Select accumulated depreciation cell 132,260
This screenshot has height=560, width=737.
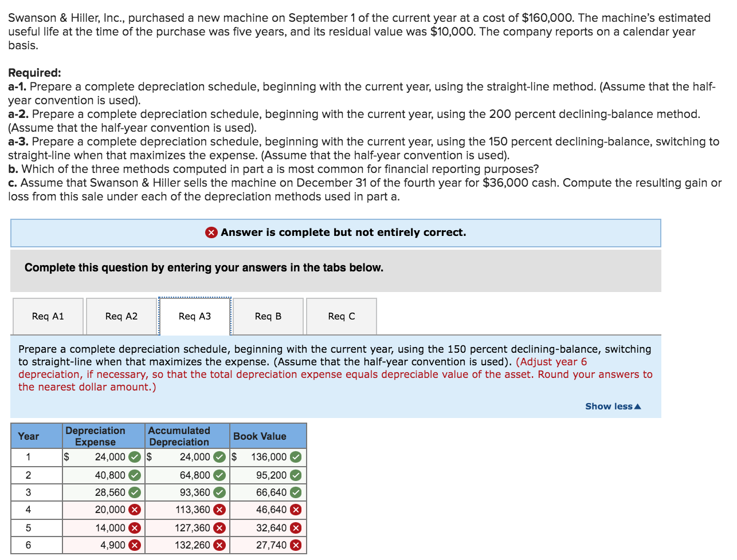coord(187,545)
